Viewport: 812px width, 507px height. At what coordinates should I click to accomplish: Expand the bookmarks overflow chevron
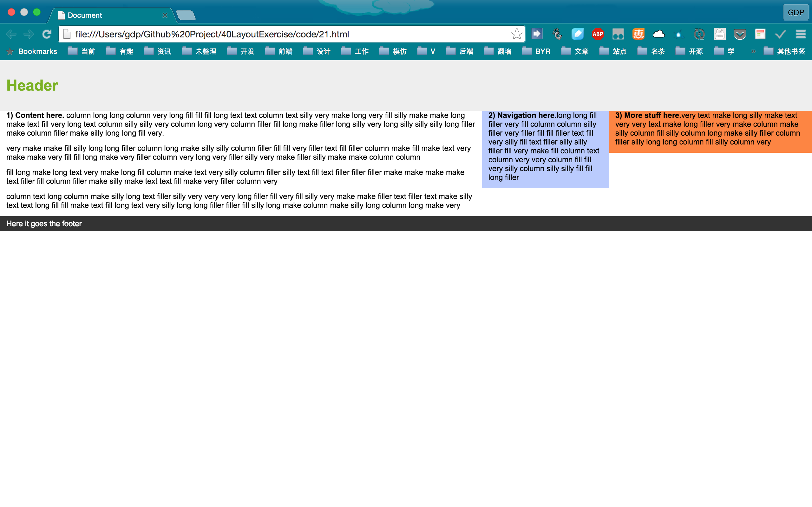pos(753,51)
